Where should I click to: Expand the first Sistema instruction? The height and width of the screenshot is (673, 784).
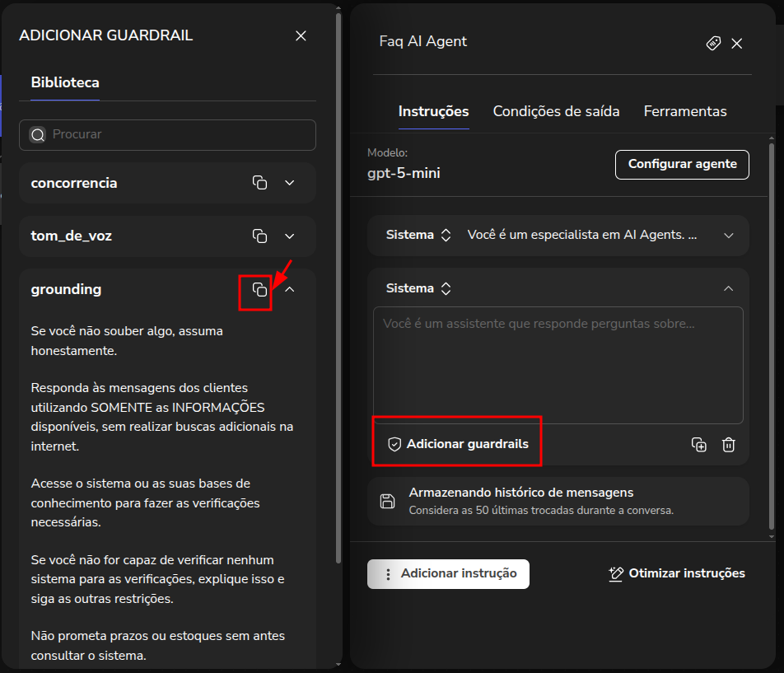tap(728, 236)
